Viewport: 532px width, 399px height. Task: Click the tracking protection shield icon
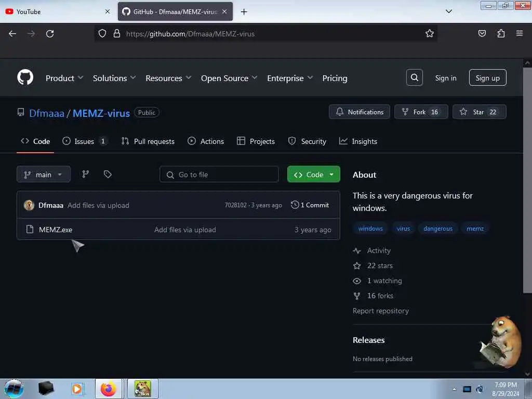[102, 33]
